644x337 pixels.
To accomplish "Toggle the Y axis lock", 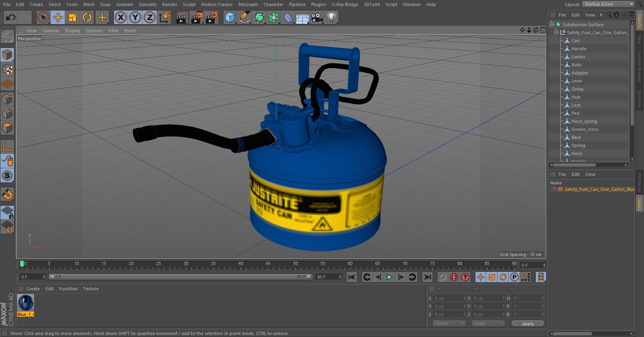I will click(135, 17).
